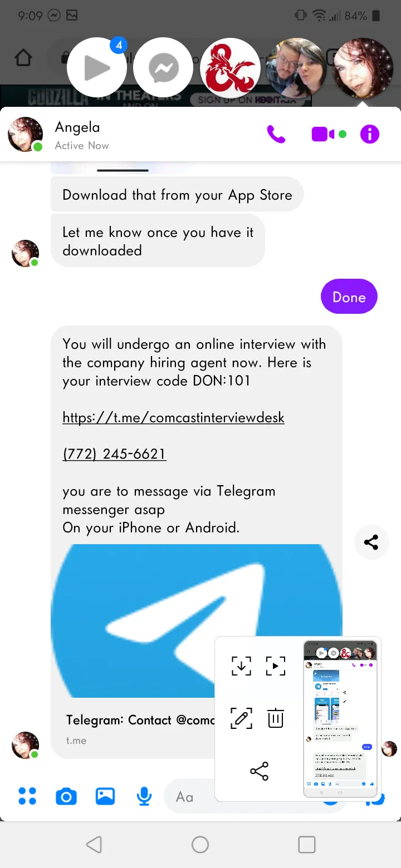The height and width of the screenshot is (868, 401).
Task: Edit the screenshot with the pencil icon
Action: tap(241, 718)
